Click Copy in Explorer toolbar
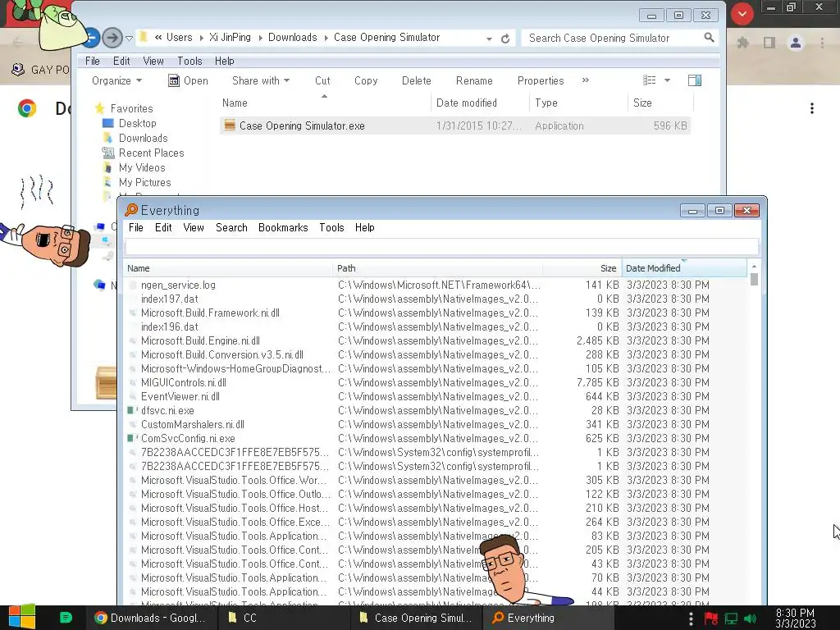 click(x=366, y=80)
